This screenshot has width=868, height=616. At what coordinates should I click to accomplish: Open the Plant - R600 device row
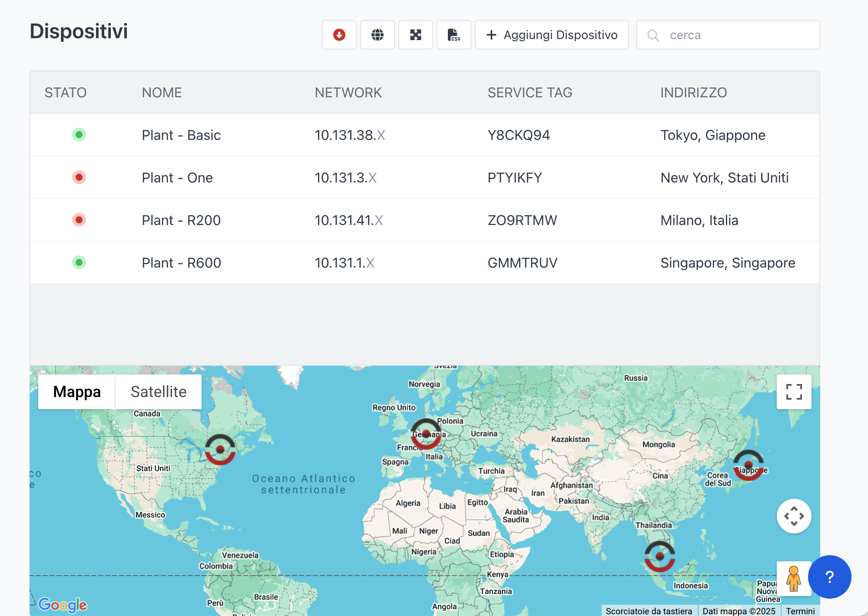coord(181,263)
